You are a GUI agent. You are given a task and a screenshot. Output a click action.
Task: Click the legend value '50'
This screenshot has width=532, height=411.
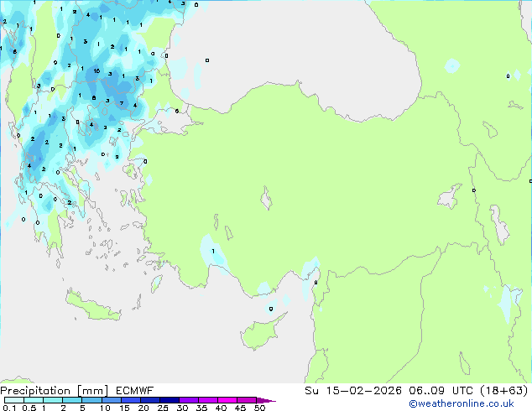click(259, 408)
